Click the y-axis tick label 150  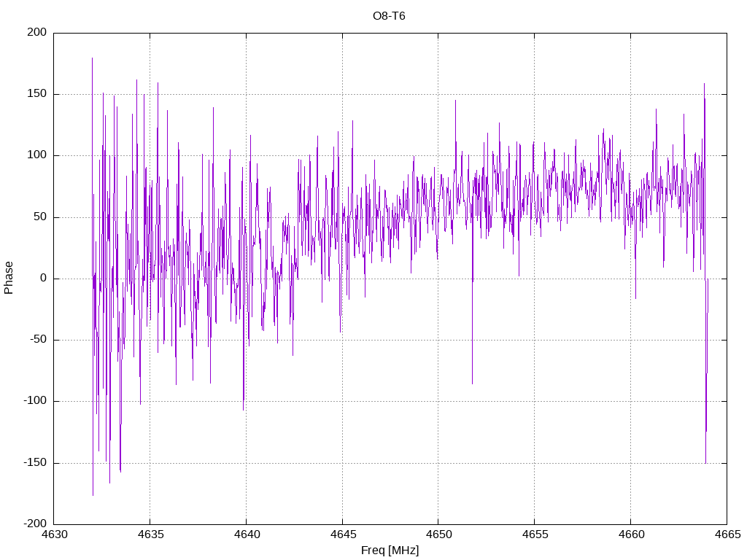pyautogui.click(x=37, y=94)
